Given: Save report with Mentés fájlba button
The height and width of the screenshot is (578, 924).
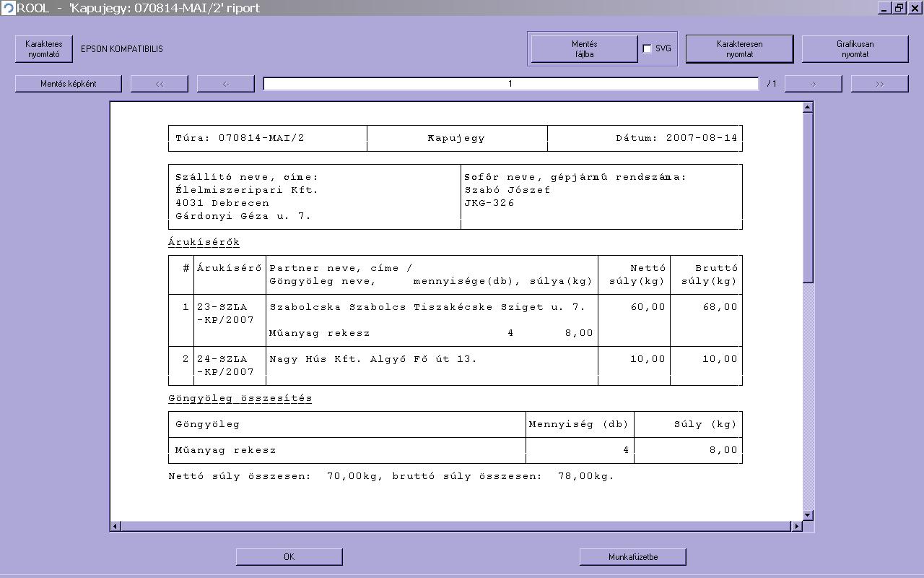Looking at the screenshot, I should click(584, 49).
